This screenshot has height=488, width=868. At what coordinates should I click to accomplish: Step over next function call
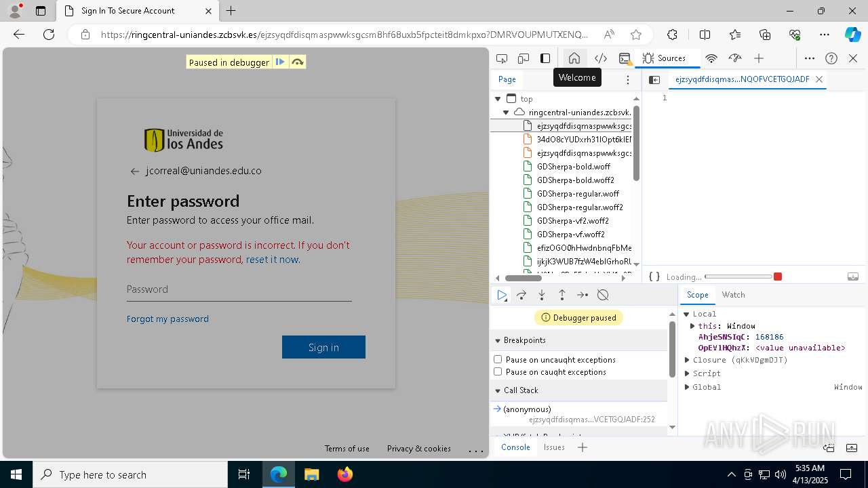pos(521,295)
